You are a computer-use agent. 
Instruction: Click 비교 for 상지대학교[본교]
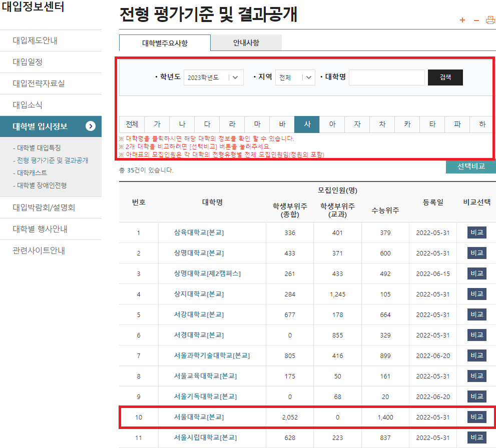pyautogui.click(x=476, y=294)
